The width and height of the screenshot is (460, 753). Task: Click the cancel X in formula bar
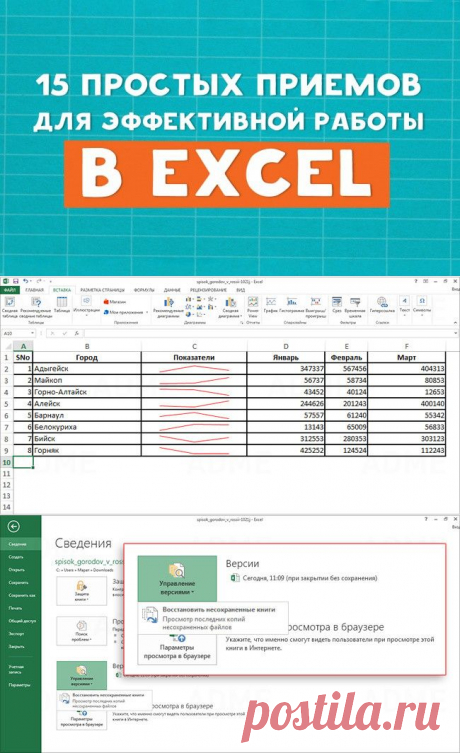(x=52, y=333)
